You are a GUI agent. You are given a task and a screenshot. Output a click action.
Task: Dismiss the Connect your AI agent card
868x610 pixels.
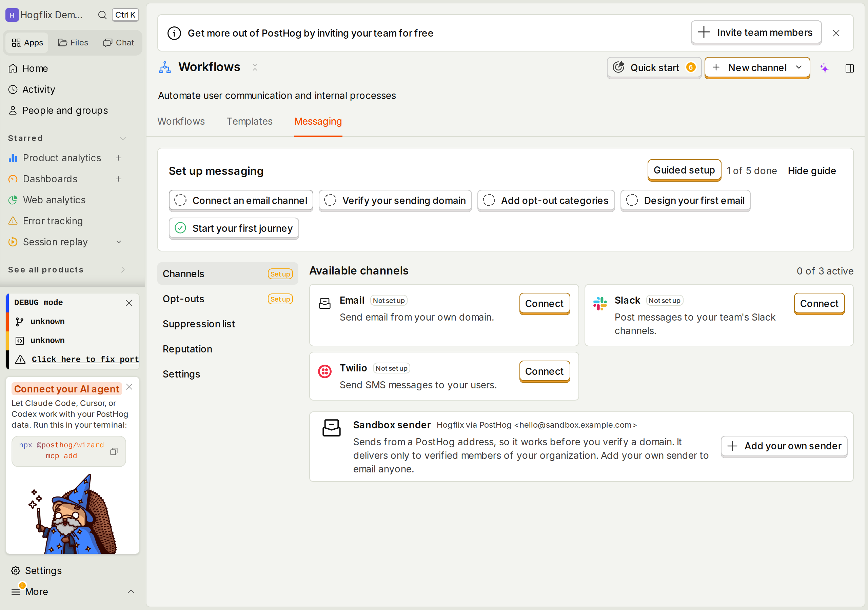pyautogui.click(x=129, y=387)
